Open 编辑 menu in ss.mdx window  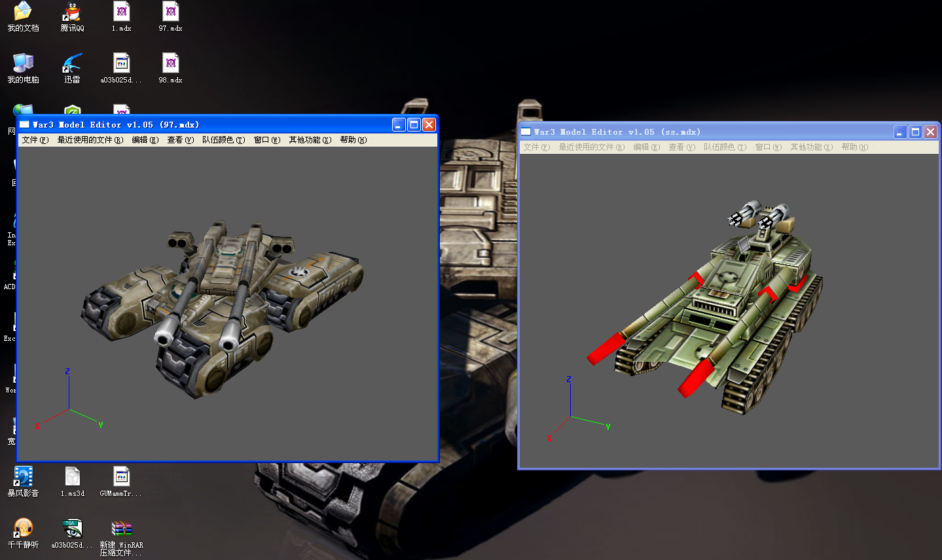click(x=647, y=147)
